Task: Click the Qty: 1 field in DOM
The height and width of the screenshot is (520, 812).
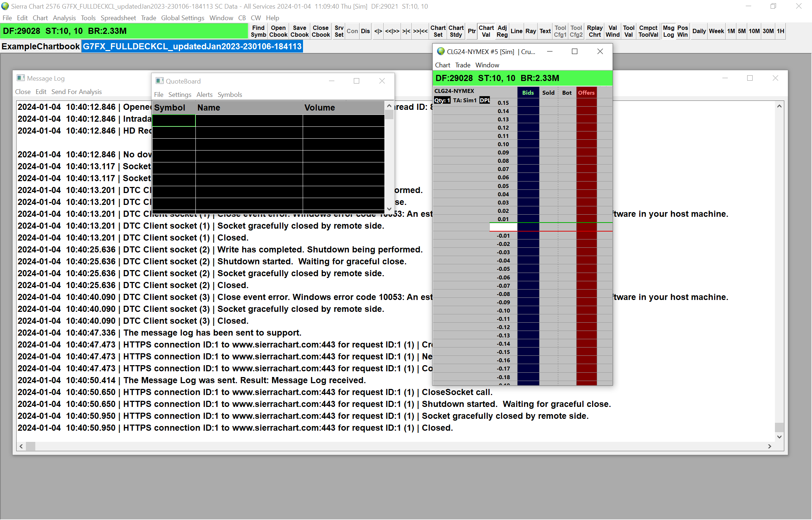Action: pyautogui.click(x=442, y=100)
